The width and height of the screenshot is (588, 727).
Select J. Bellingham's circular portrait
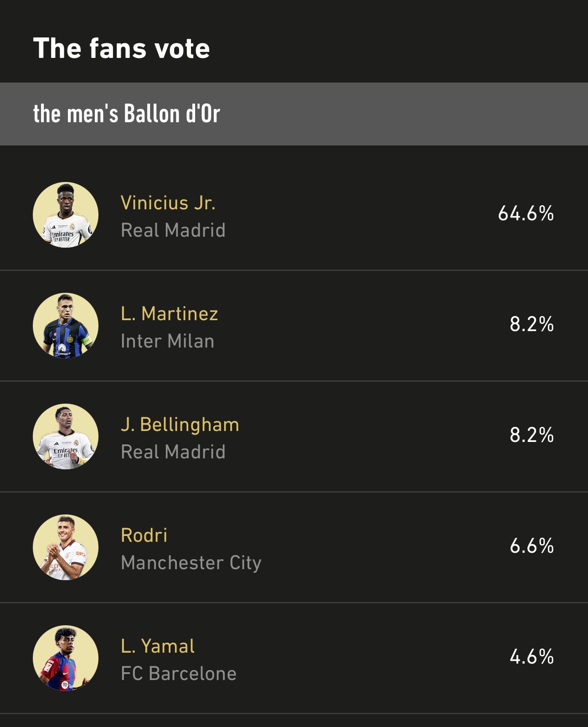click(66, 436)
